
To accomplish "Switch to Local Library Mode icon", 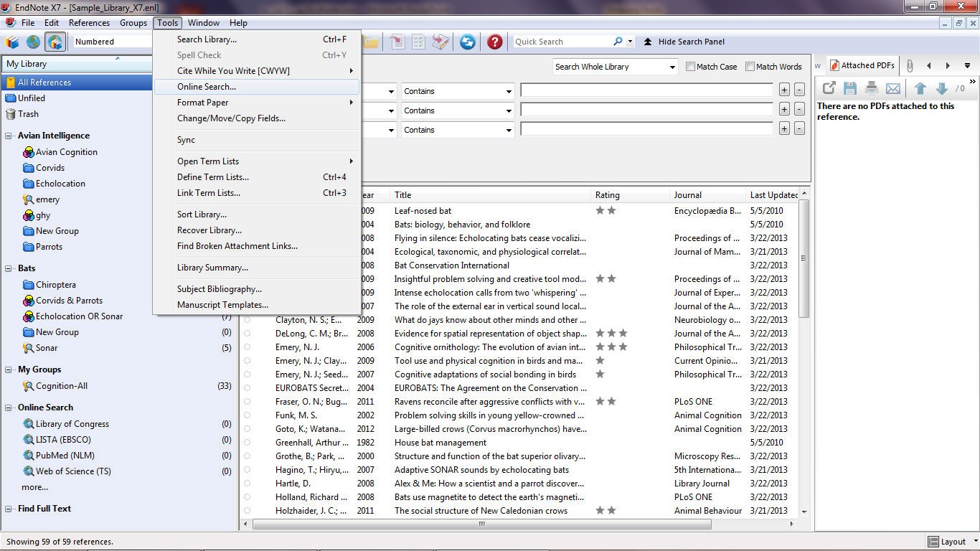I will point(12,42).
